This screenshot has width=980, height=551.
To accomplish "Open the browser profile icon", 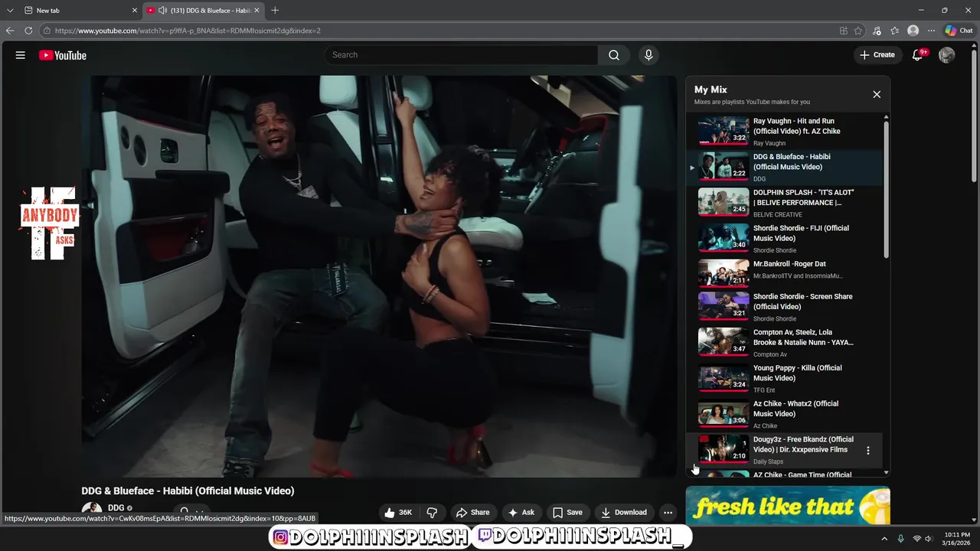I will click(x=913, y=31).
